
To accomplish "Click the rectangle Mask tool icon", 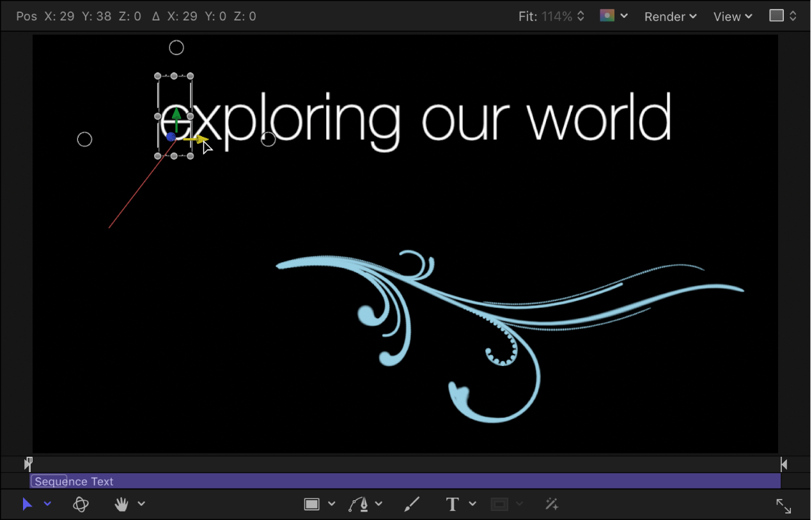I will click(499, 504).
